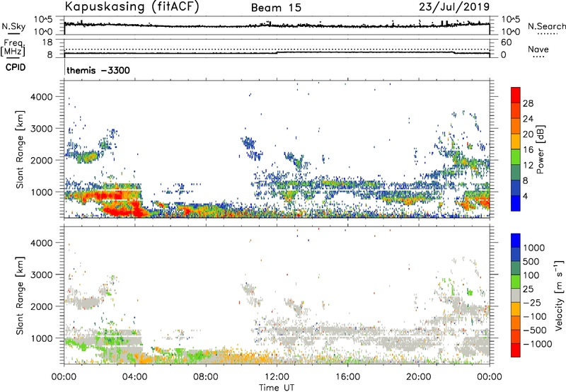Click the '04:00' time axis tick label
Viewport: 566px width, 392px height.
(x=135, y=377)
